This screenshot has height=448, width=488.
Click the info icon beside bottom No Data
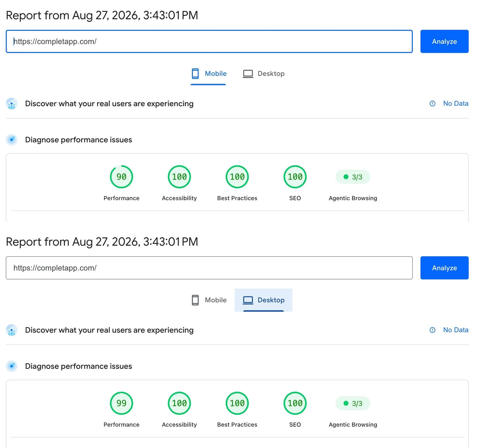pyautogui.click(x=432, y=330)
